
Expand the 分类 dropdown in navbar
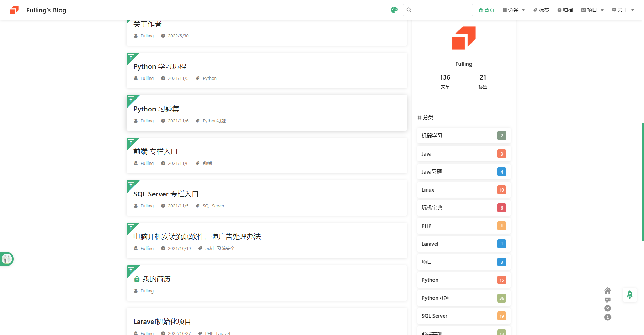[x=514, y=10]
